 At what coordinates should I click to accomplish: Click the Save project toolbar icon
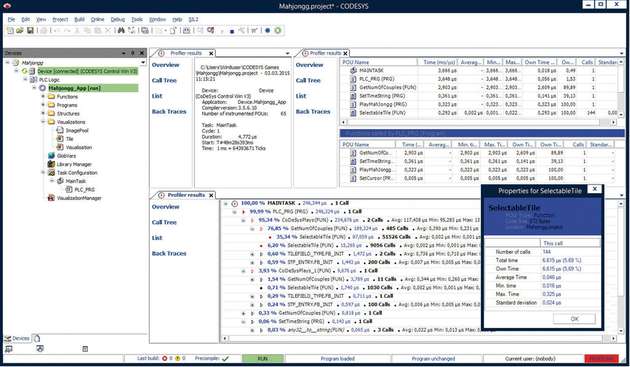point(30,31)
